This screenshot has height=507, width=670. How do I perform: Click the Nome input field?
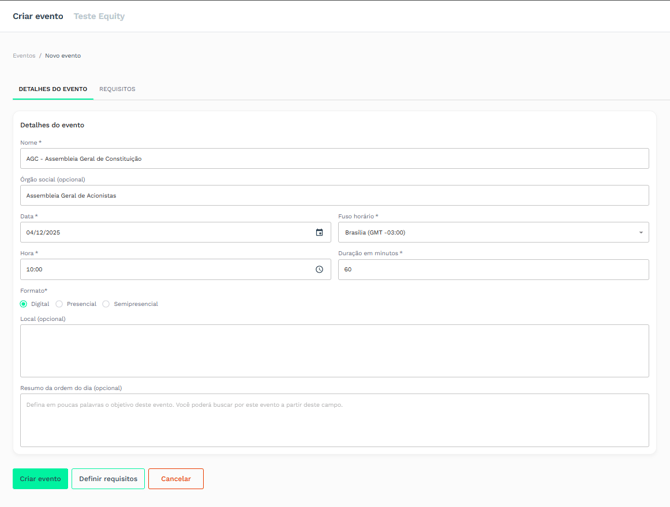[334, 159]
